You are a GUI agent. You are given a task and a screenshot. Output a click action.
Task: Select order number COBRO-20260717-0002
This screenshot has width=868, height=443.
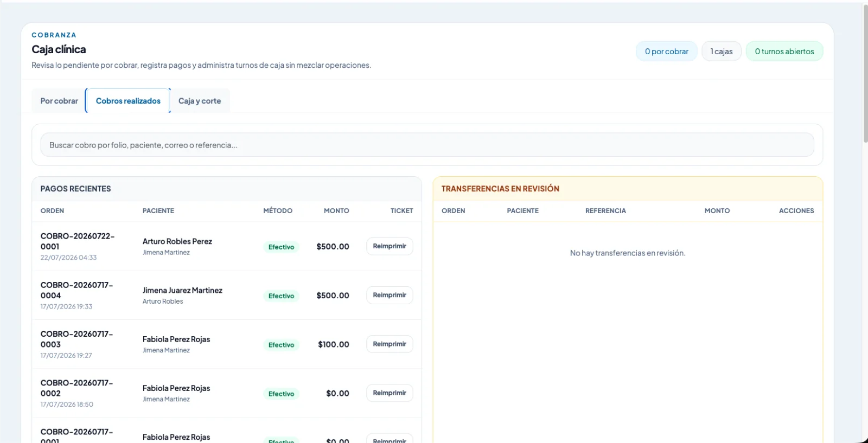(x=77, y=388)
